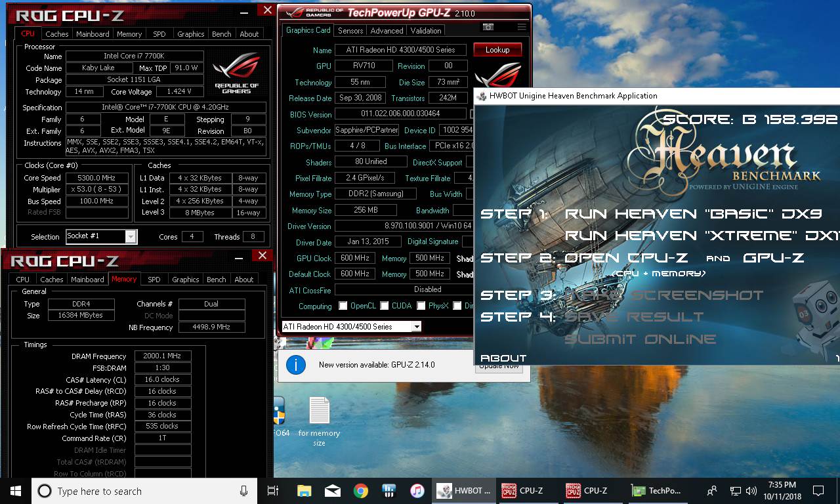This screenshot has height=504, width=840.
Task: Click blue info icon in GPU-Z update notice
Action: 296,365
